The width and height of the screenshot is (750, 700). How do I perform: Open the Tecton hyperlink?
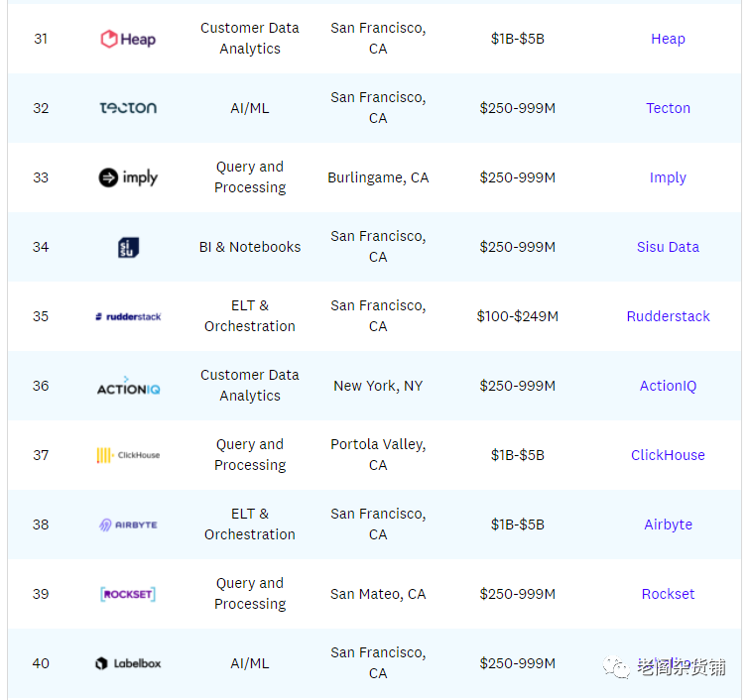[x=668, y=108]
